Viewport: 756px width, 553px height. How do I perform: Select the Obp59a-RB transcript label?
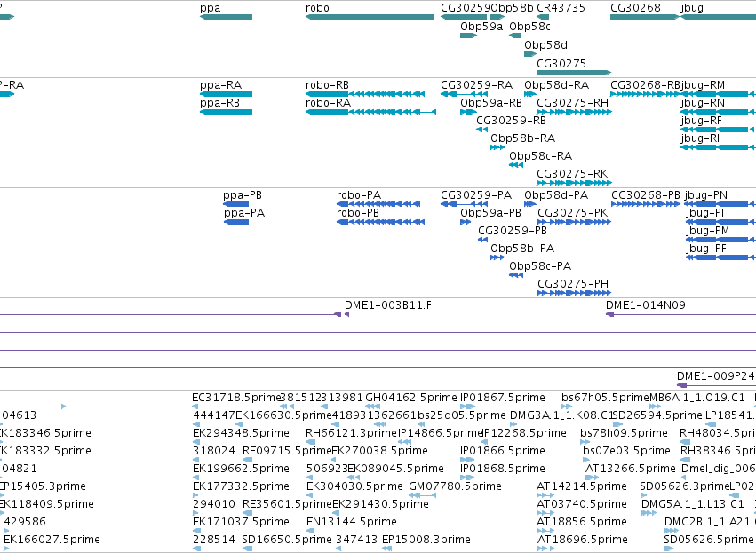pyautogui.click(x=491, y=103)
